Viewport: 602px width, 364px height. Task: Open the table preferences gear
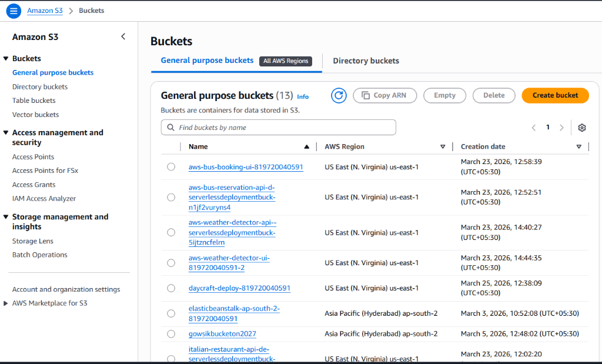click(581, 127)
